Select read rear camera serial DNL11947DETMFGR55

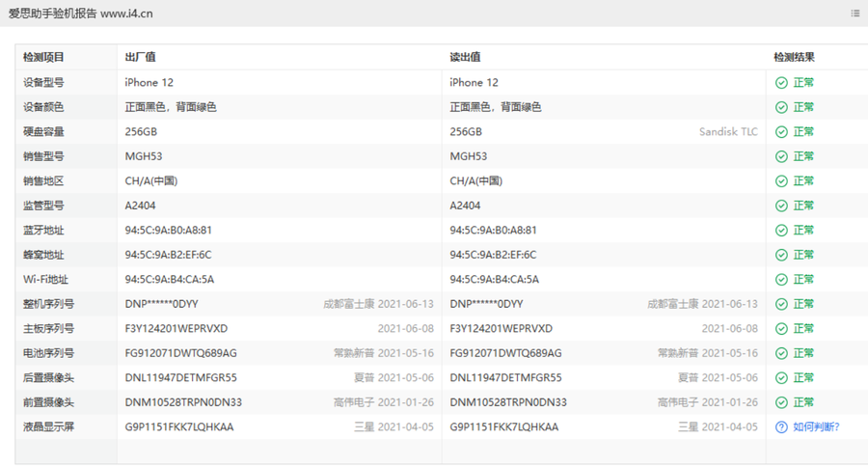[505, 378]
